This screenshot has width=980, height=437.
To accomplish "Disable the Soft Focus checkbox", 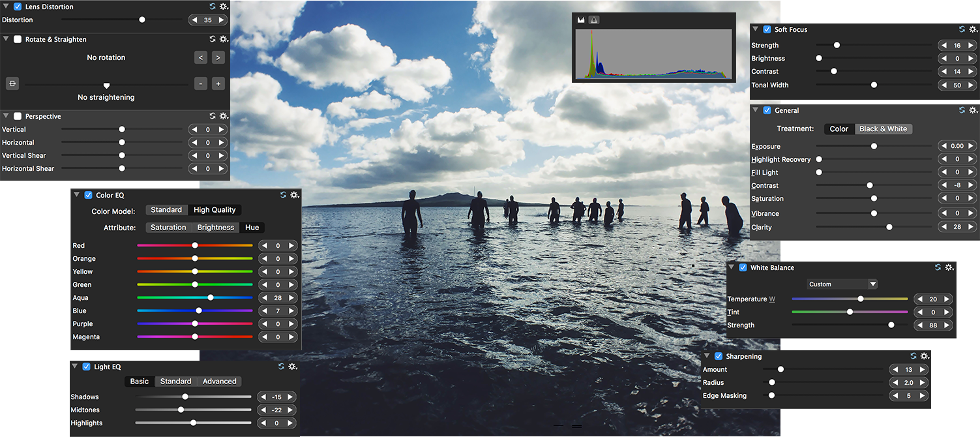I will [767, 29].
